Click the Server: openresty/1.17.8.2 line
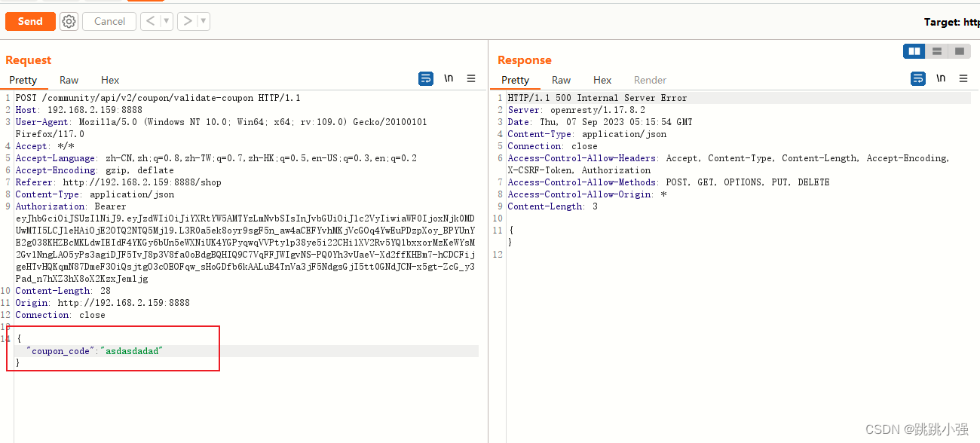This screenshot has width=980, height=443. click(x=577, y=110)
